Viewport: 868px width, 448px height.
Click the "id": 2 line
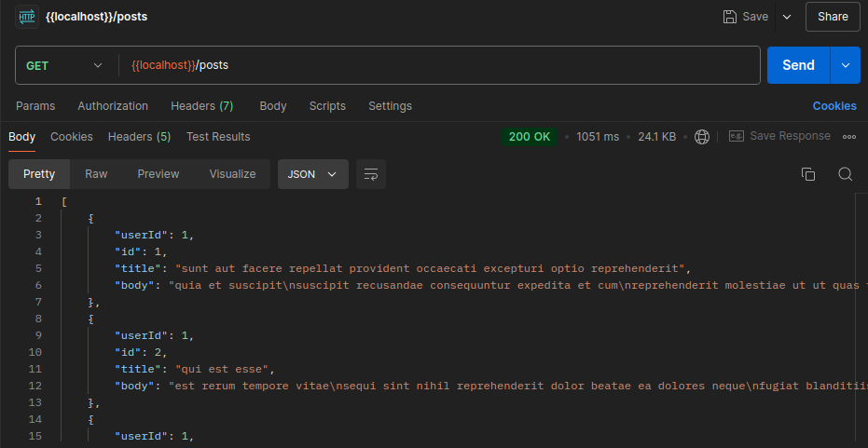141,352
